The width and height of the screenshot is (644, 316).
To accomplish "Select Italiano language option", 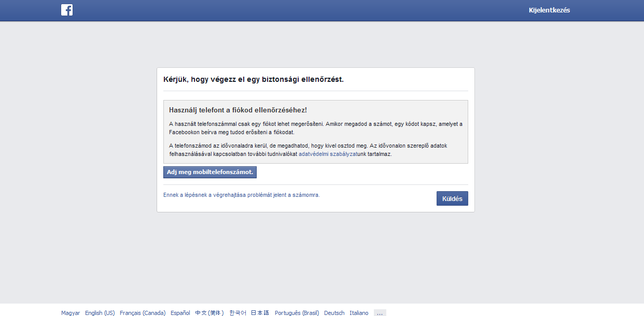I will tap(359, 313).
